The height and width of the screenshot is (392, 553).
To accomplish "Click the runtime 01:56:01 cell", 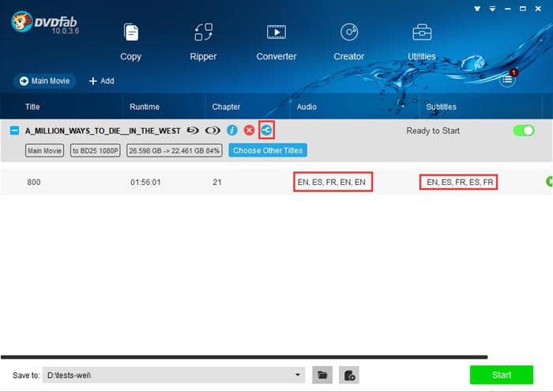I will click(x=145, y=182).
